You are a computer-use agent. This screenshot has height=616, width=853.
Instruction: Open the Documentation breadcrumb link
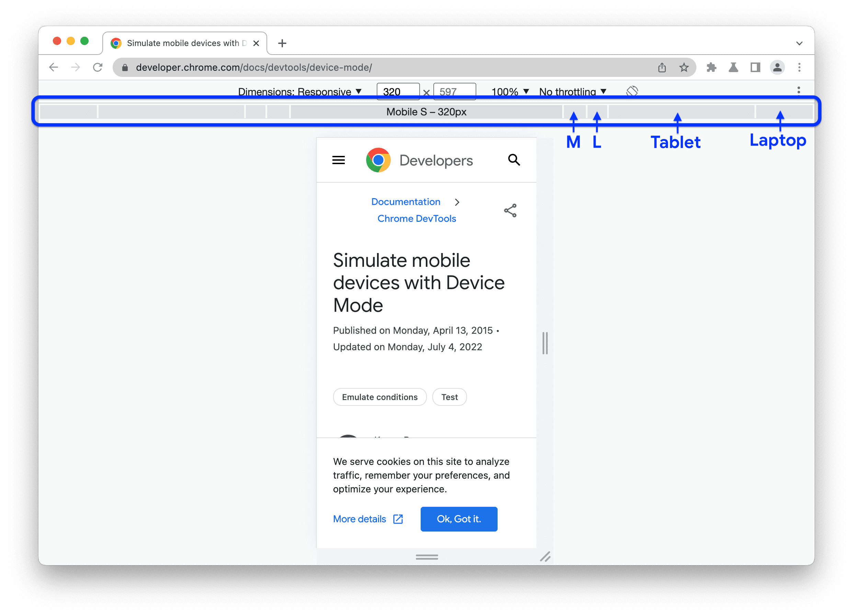click(405, 201)
